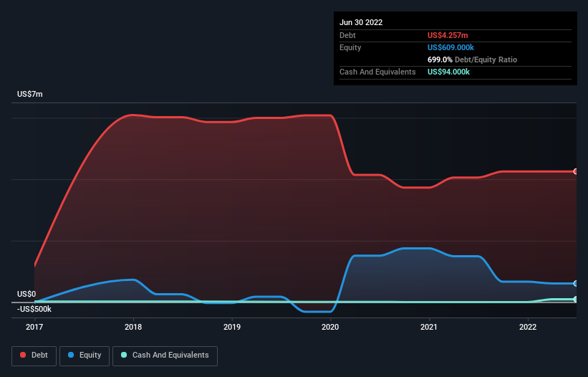Click the 2018 x-axis label
This screenshot has height=377, width=588.
[x=133, y=327]
